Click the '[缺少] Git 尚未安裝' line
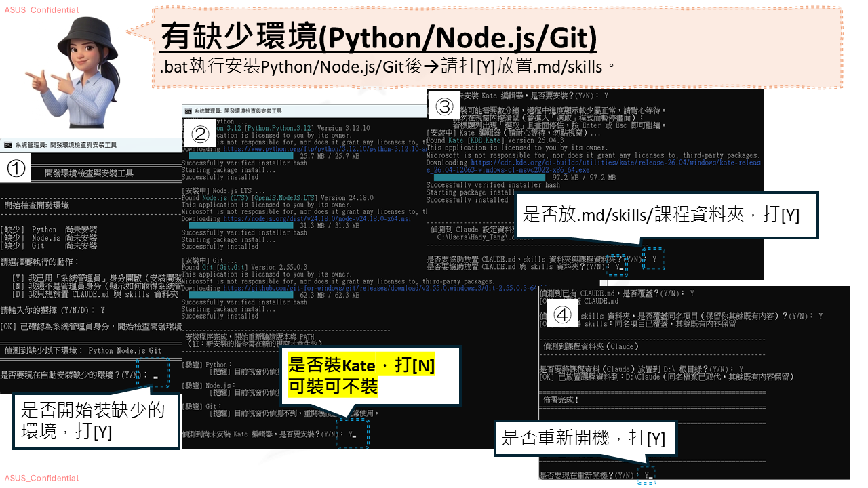The image size is (868, 488). coord(49,246)
